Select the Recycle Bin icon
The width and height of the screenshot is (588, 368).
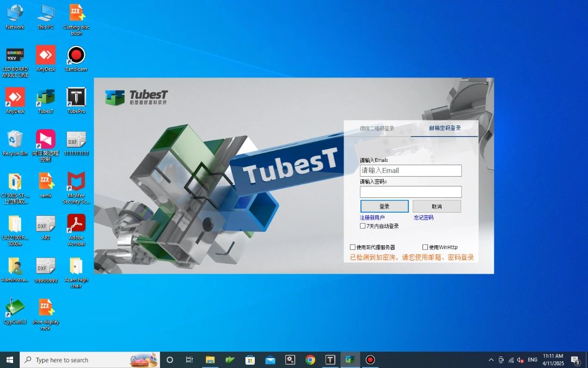[15, 143]
